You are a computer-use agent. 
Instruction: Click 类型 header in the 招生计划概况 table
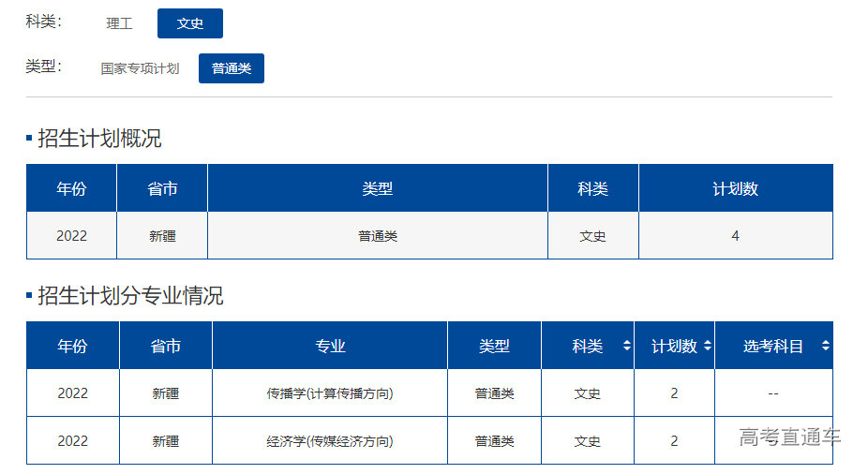point(378,188)
